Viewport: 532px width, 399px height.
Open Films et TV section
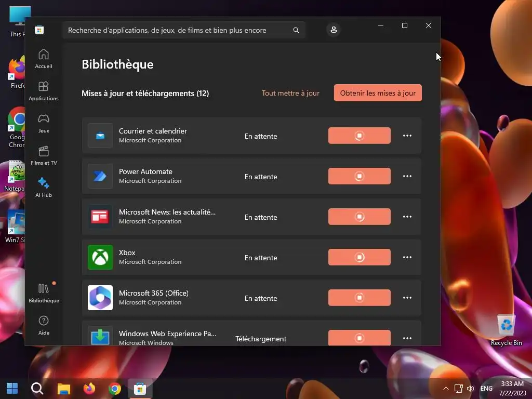point(44,155)
